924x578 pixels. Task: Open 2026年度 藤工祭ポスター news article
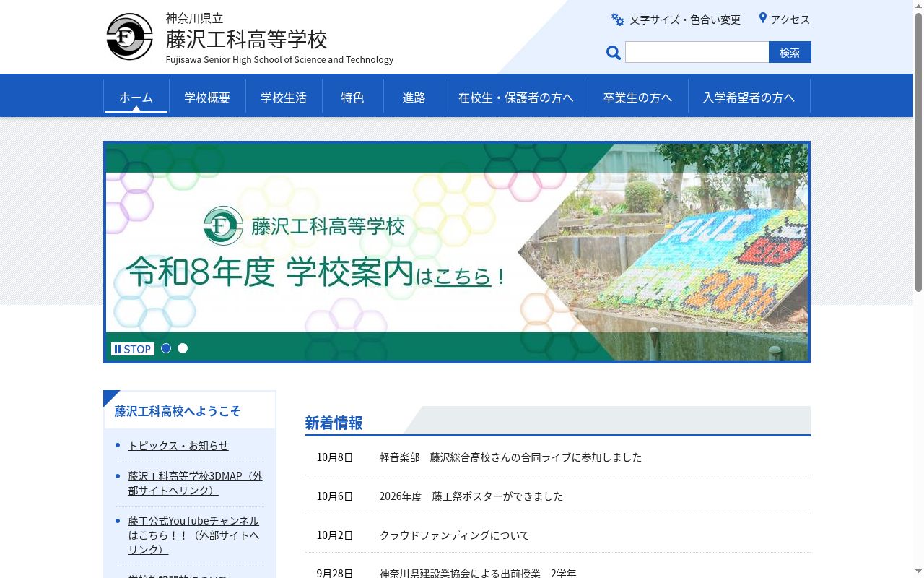coord(471,496)
